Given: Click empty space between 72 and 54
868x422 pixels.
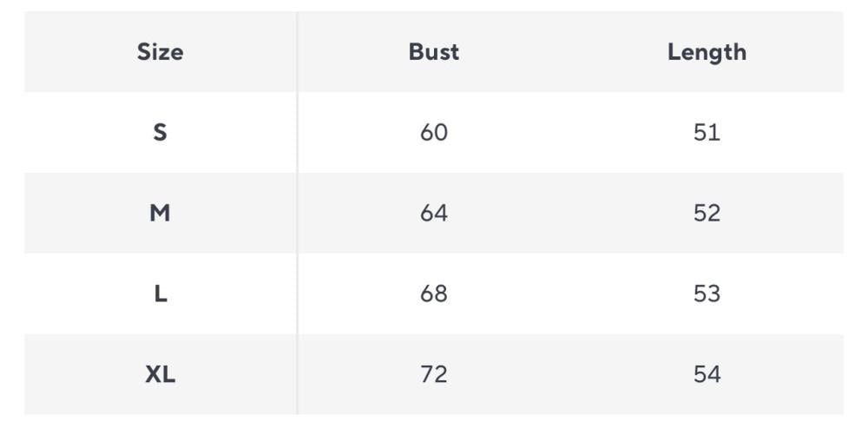Looking at the screenshot, I should 570,375.
